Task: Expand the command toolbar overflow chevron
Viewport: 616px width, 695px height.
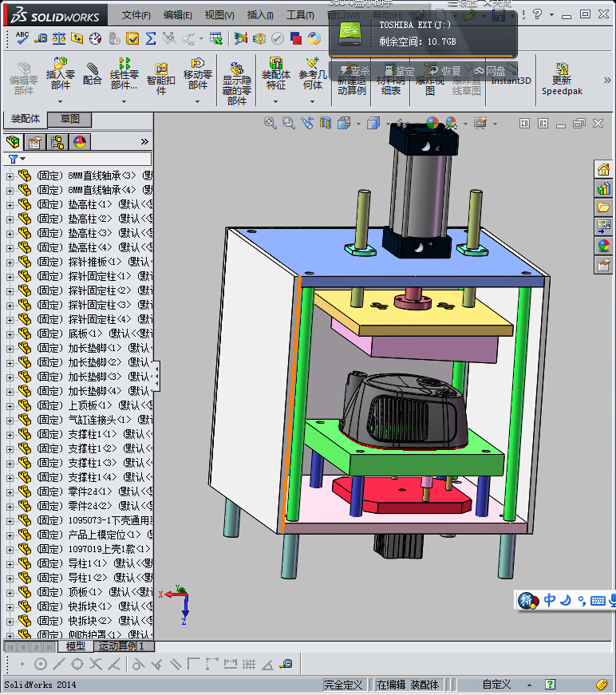Action: [x=607, y=81]
